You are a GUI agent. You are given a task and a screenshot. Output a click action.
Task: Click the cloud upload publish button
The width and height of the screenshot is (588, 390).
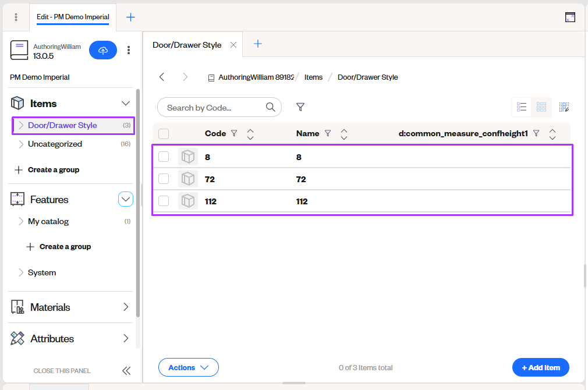click(x=102, y=50)
